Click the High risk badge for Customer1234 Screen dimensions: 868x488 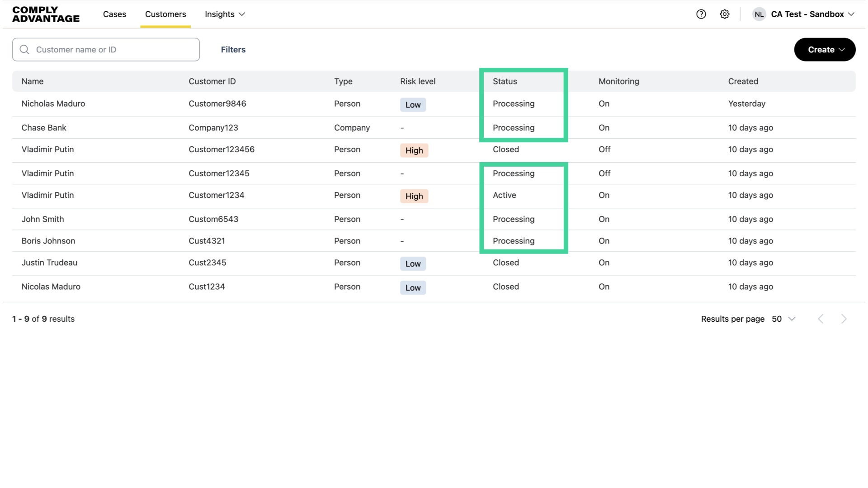pyautogui.click(x=414, y=196)
